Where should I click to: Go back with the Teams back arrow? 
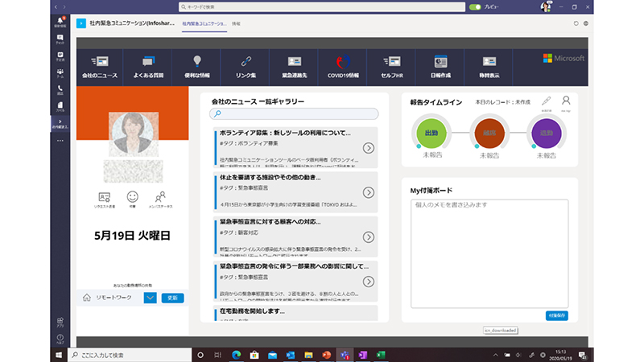56,7
